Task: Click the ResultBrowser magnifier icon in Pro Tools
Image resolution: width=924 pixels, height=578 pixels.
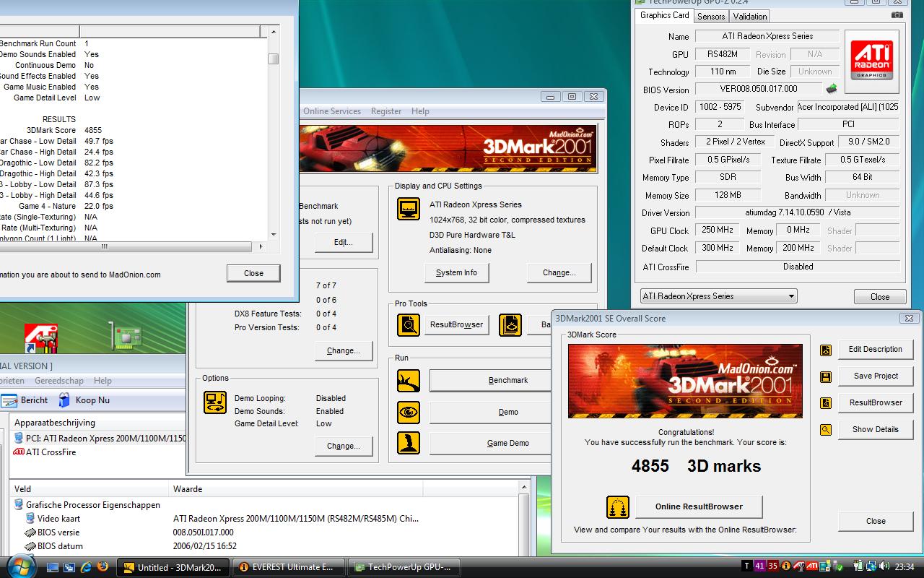Action: [x=409, y=325]
